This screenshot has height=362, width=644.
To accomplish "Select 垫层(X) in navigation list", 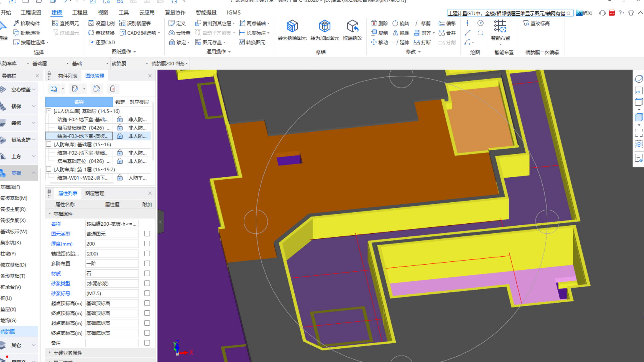I will click(8, 309).
